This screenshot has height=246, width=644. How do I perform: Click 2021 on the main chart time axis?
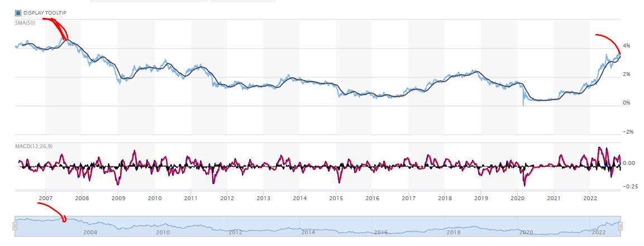pyautogui.click(x=554, y=198)
